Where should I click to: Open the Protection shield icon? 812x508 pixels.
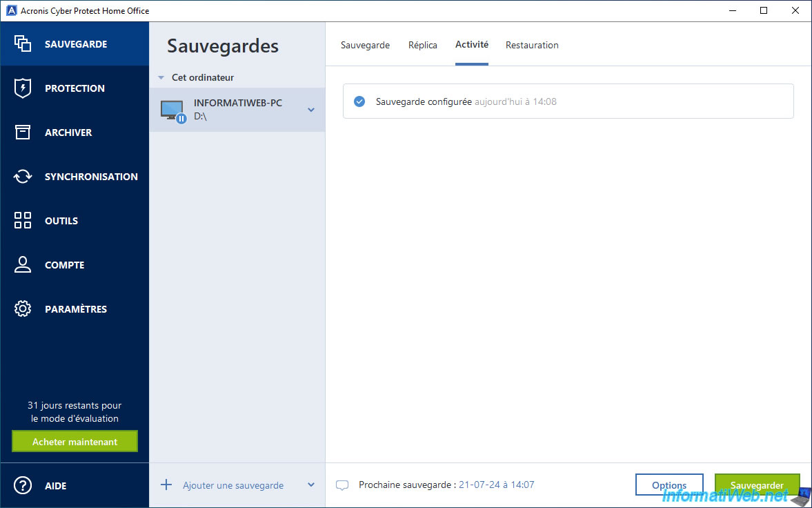23,88
